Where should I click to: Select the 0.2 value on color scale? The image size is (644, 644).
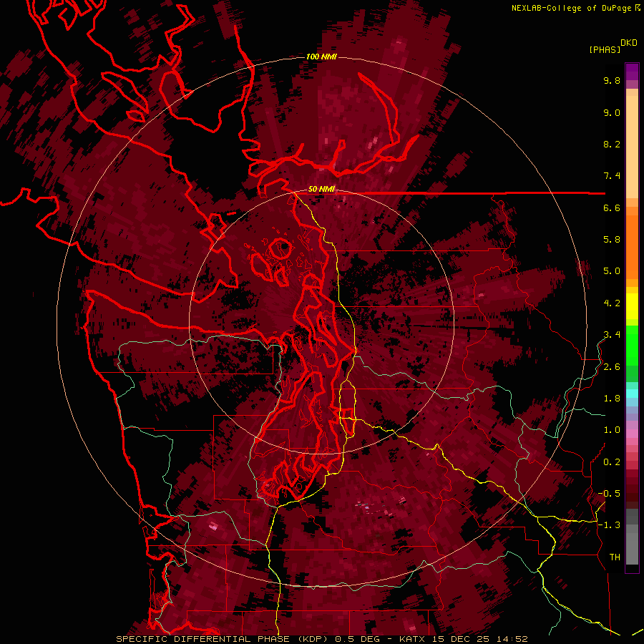[x=612, y=462]
